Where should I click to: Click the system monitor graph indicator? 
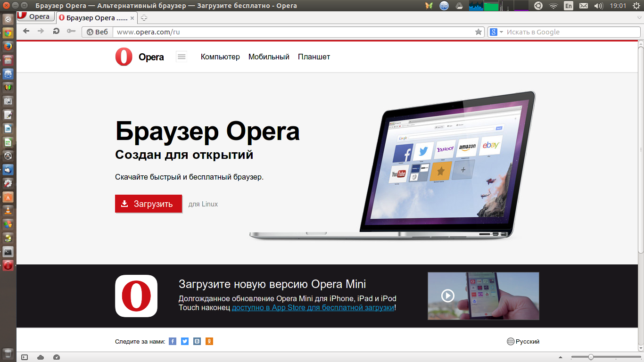tap(499, 6)
